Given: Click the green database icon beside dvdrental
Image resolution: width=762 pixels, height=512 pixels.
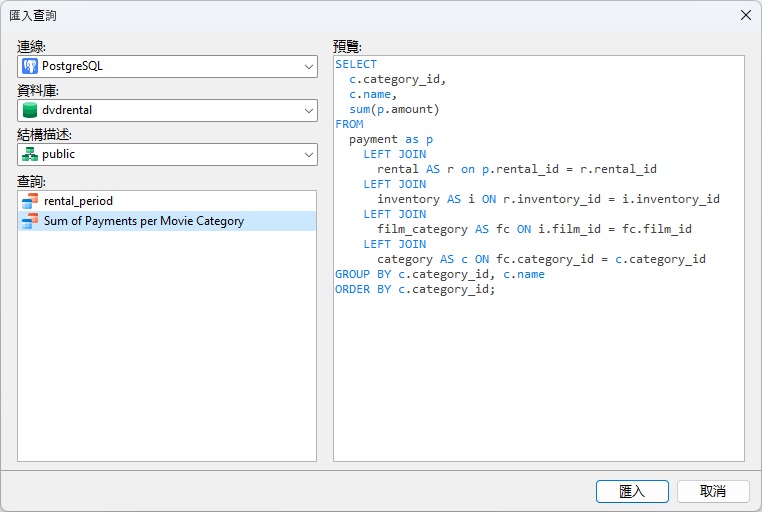Looking at the screenshot, I should (x=30, y=110).
